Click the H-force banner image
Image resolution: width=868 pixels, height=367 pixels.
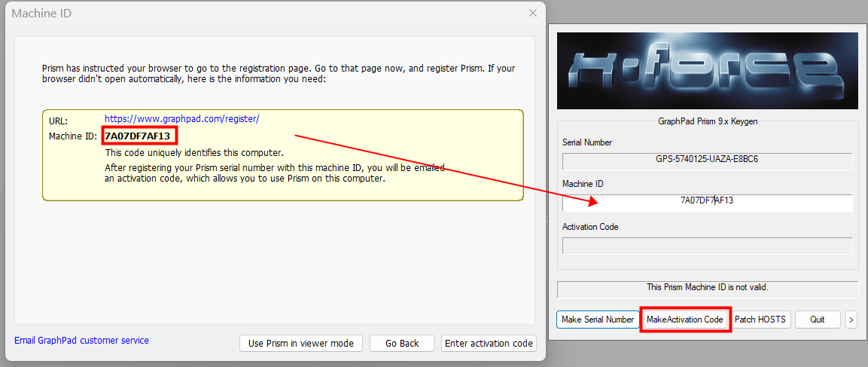point(707,71)
